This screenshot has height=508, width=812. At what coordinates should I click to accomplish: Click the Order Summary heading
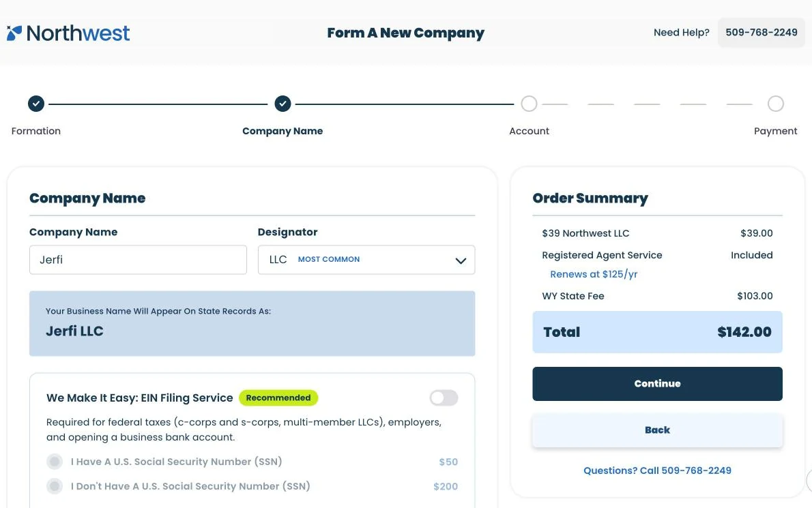point(590,198)
